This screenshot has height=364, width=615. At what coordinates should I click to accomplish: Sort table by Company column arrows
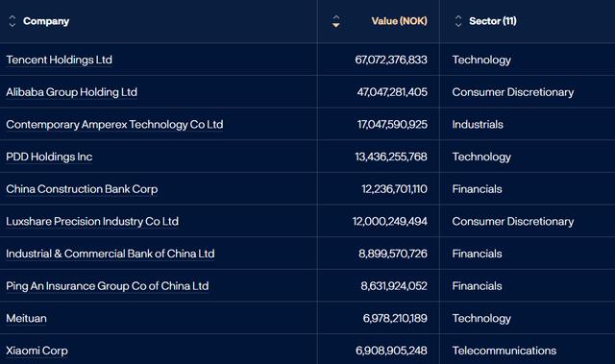pyautogui.click(x=12, y=21)
